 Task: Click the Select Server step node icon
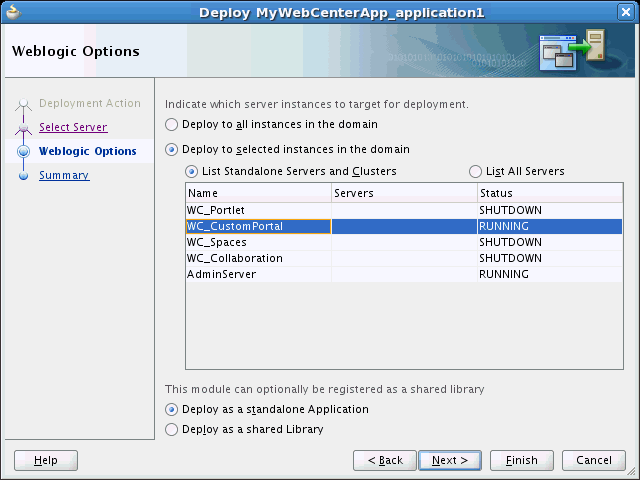24,128
